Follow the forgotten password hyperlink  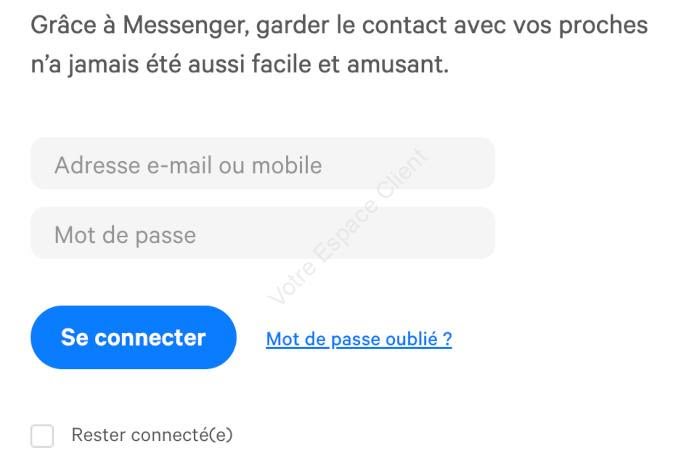[359, 339]
